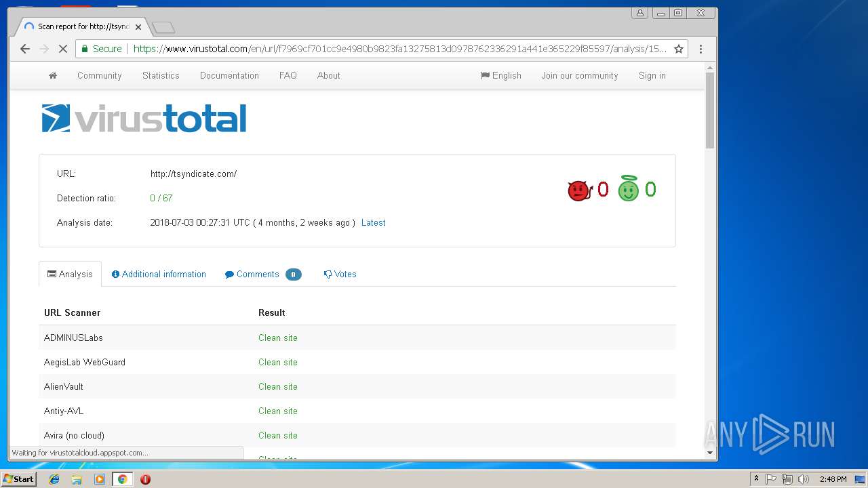This screenshot has height=488, width=868.
Task: Switch to the Comments tab
Action: [x=263, y=274]
